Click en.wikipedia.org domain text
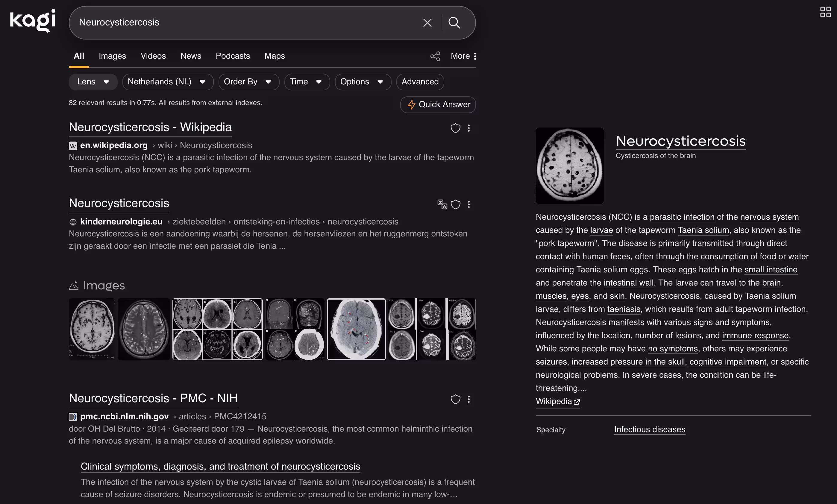This screenshot has width=837, height=504. [x=114, y=146]
